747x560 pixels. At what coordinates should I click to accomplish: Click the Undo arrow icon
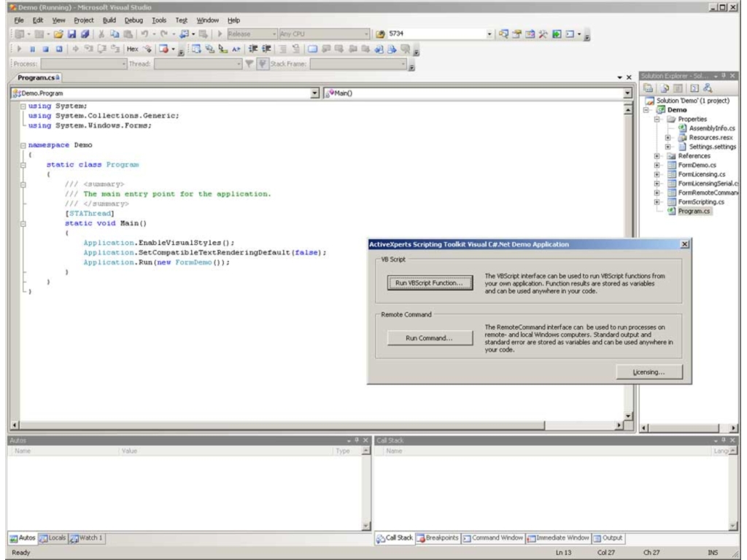pos(144,34)
